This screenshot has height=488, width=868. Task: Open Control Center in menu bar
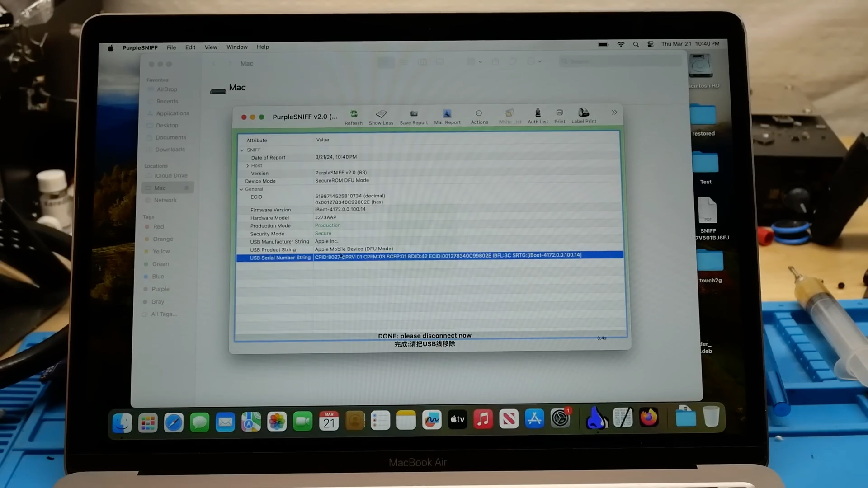(x=651, y=44)
